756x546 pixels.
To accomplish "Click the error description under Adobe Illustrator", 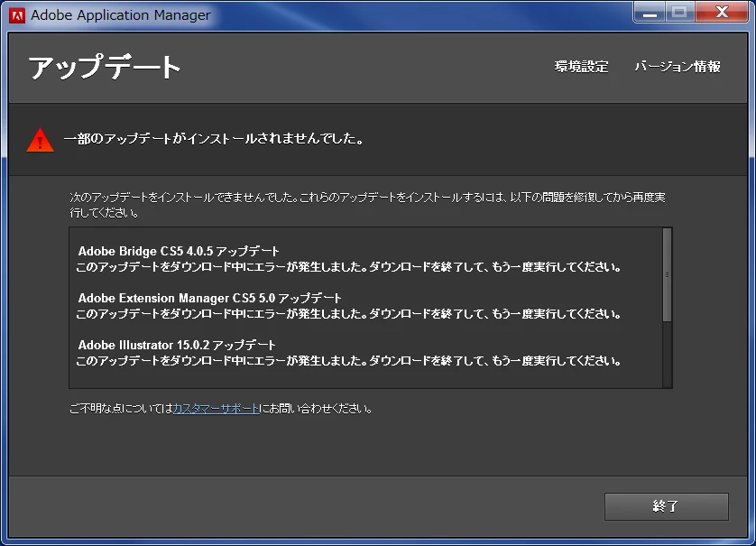I will (348, 361).
